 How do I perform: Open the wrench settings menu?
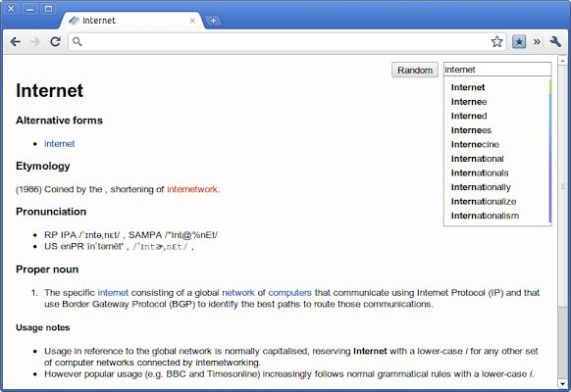555,42
